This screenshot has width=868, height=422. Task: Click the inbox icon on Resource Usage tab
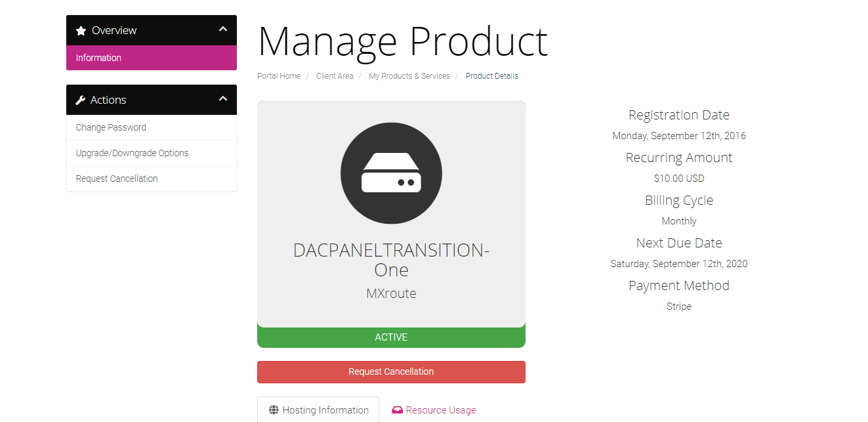(x=397, y=410)
